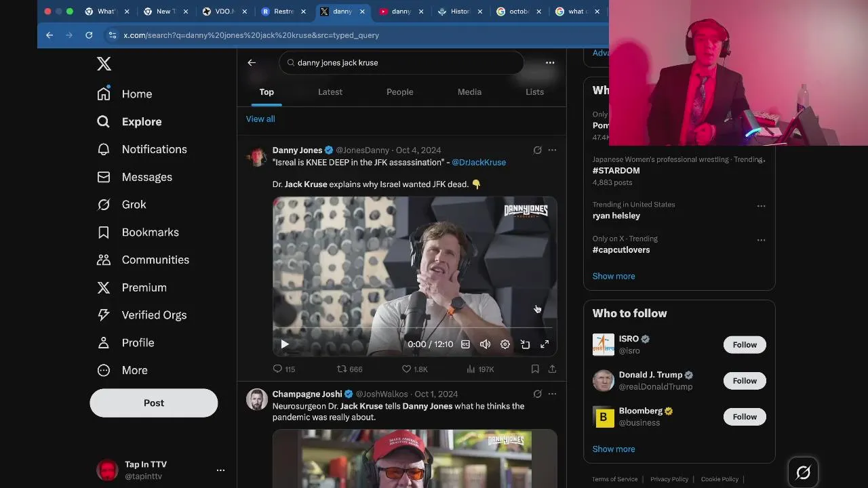Toggle captions on the video player

[465, 344]
